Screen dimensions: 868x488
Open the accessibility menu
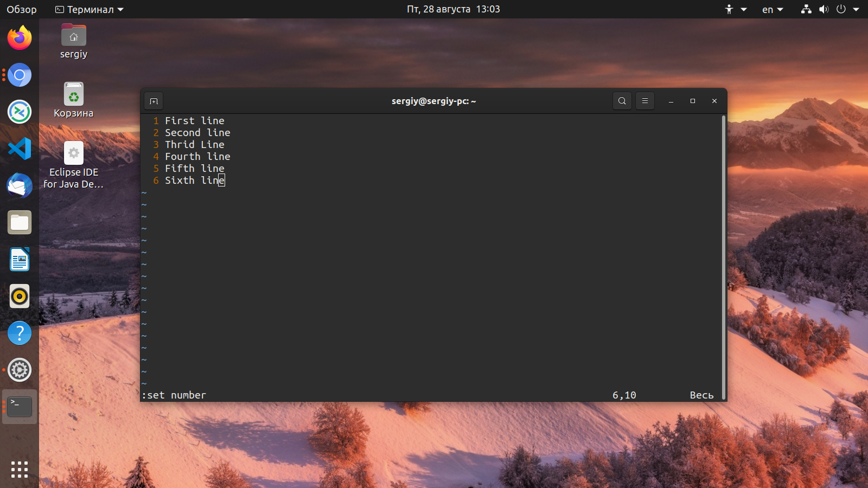[x=736, y=9]
